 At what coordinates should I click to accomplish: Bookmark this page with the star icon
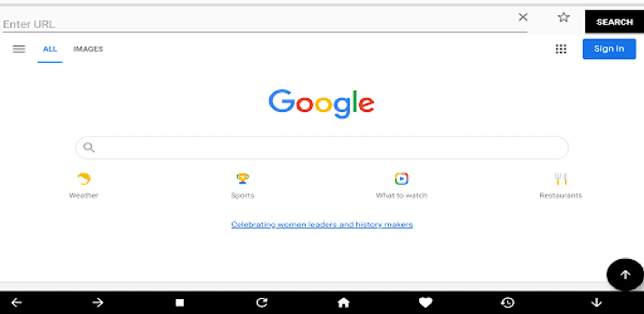coord(563,17)
